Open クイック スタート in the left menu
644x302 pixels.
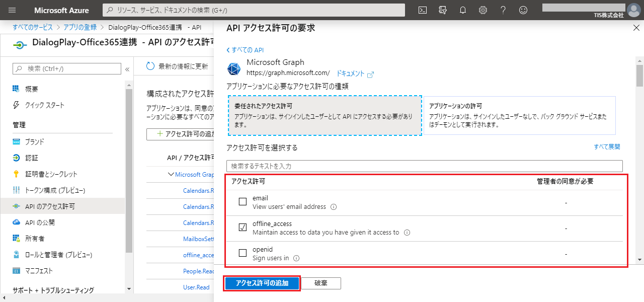tap(44, 105)
